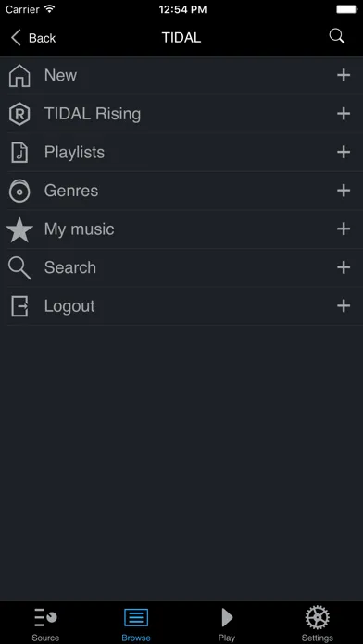Open search from the top-right magnifier

click(x=337, y=37)
